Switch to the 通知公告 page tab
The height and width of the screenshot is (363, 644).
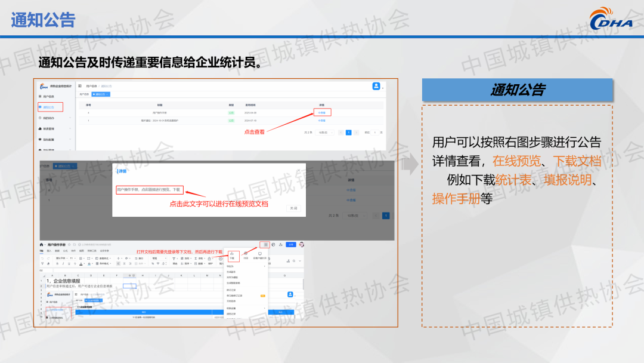[98, 94]
